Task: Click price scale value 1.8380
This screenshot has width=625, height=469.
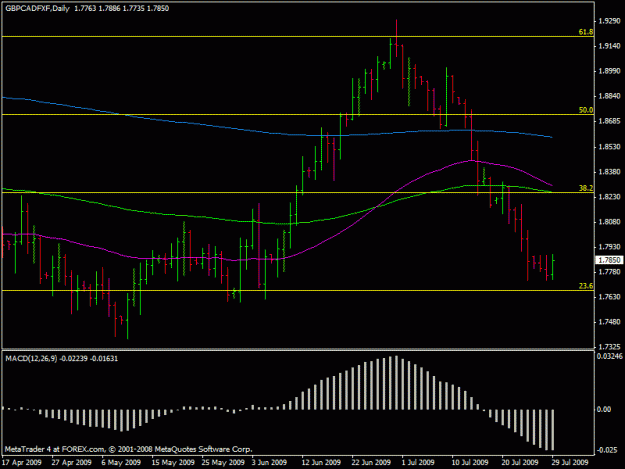Action: (x=610, y=172)
